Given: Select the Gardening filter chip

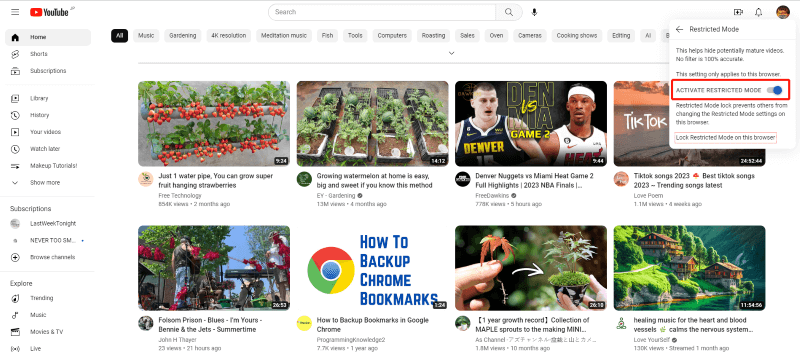Looking at the screenshot, I should pyautogui.click(x=183, y=36).
